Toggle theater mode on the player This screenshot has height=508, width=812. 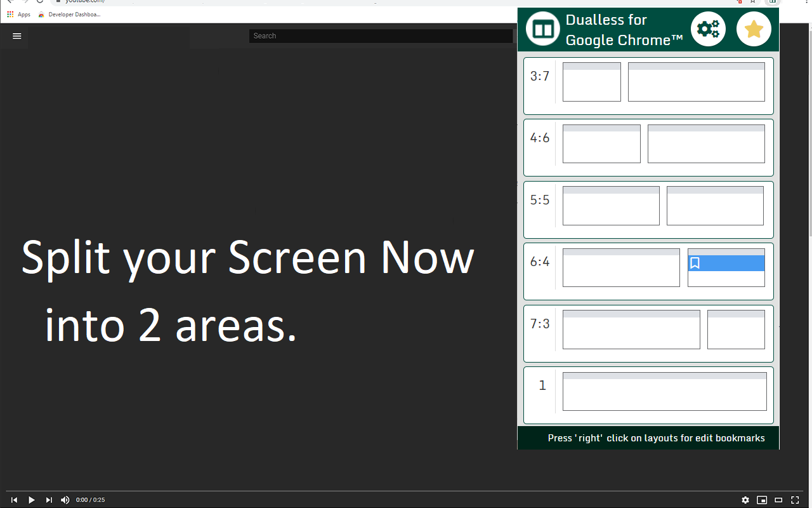778,500
